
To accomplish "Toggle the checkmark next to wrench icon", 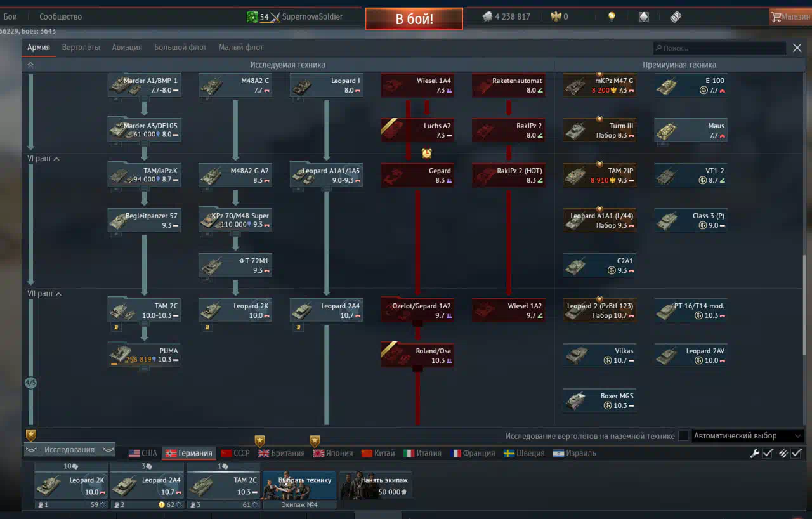I will (x=768, y=453).
